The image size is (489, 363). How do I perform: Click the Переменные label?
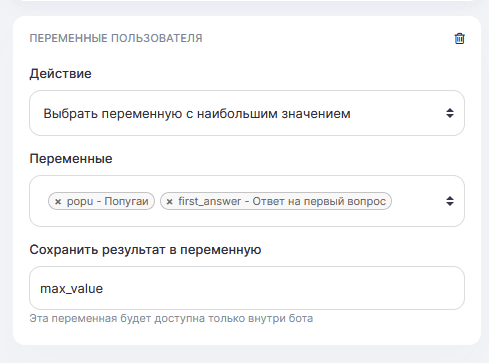tap(71, 159)
